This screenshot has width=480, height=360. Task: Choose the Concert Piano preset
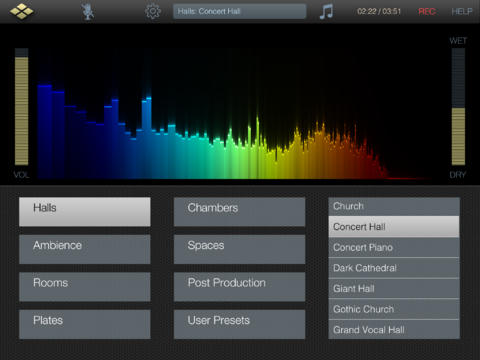coord(394,247)
